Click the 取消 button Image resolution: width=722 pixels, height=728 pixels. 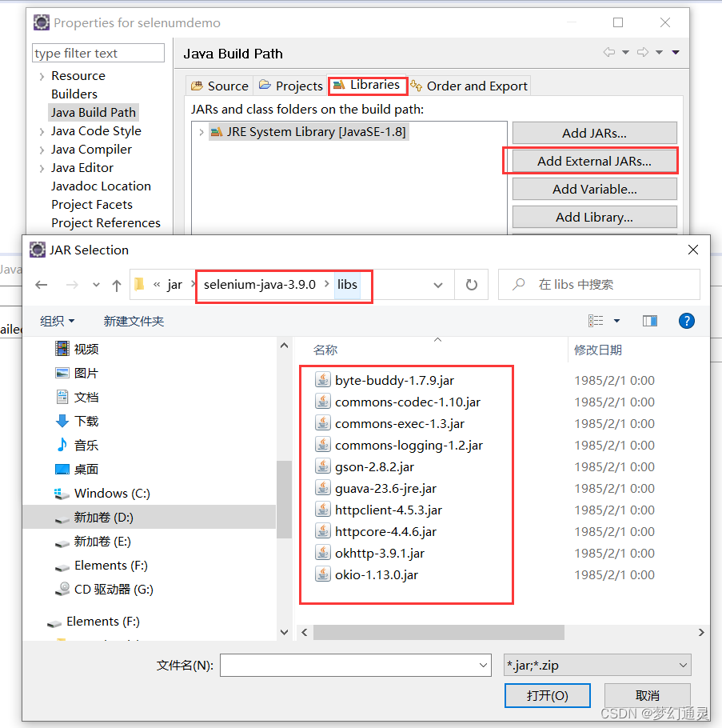coord(648,695)
